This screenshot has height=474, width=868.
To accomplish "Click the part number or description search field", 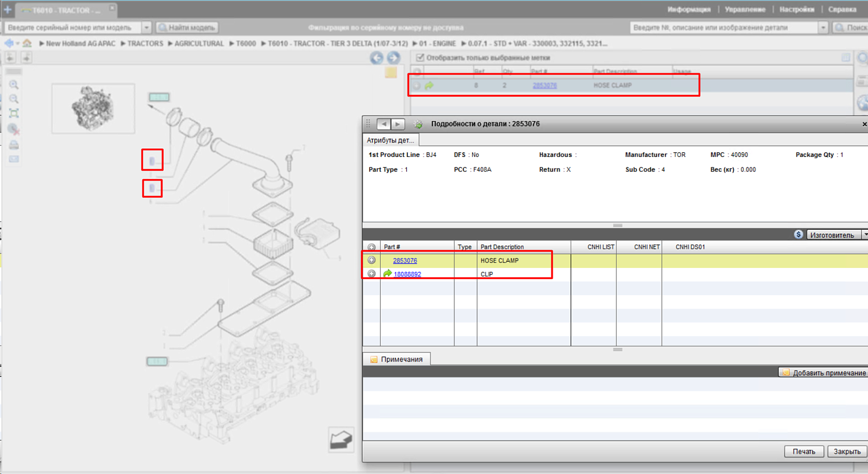I will (724, 27).
